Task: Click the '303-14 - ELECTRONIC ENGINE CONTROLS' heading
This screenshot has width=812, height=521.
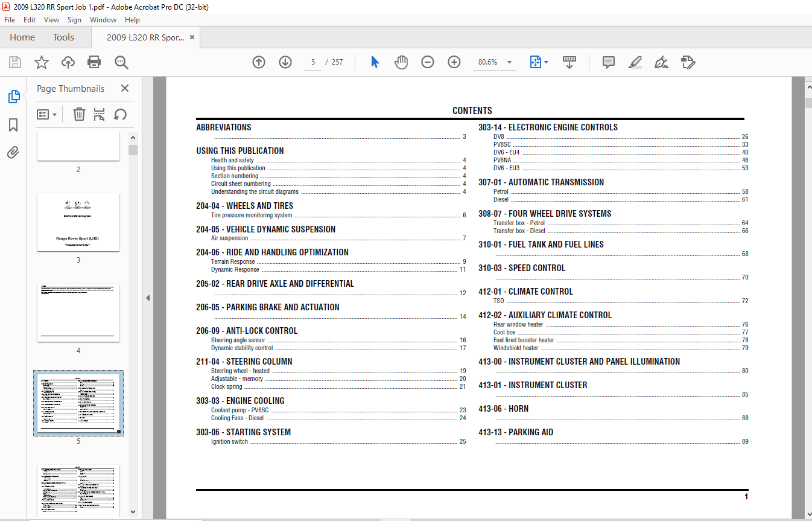Action: click(x=548, y=127)
